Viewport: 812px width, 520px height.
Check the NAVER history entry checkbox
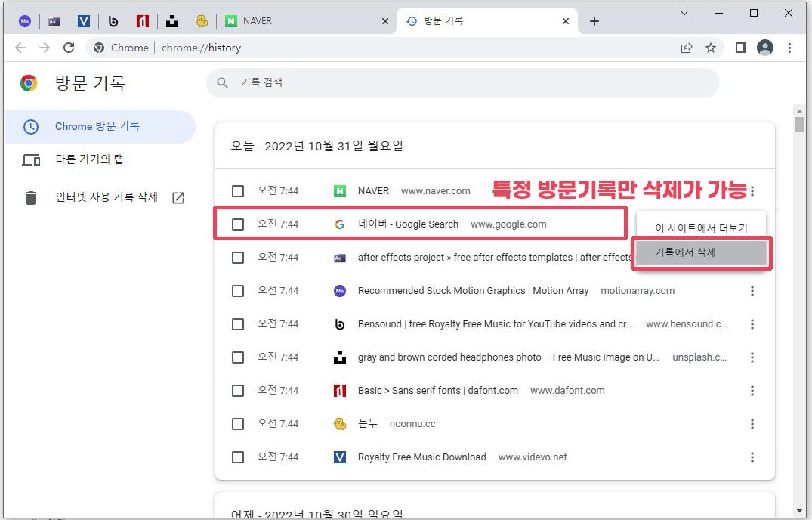coord(238,191)
